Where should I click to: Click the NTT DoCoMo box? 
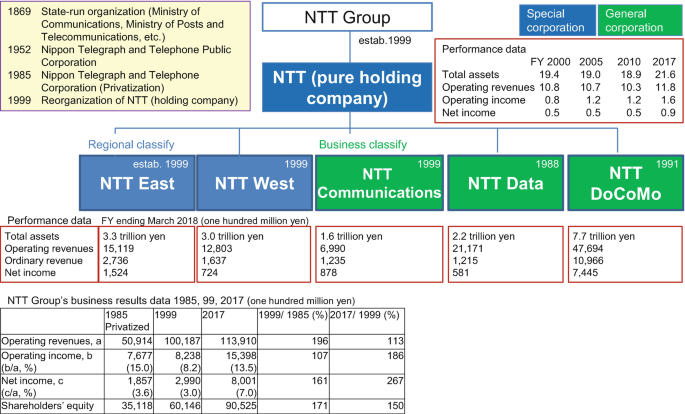click(626, 183)
